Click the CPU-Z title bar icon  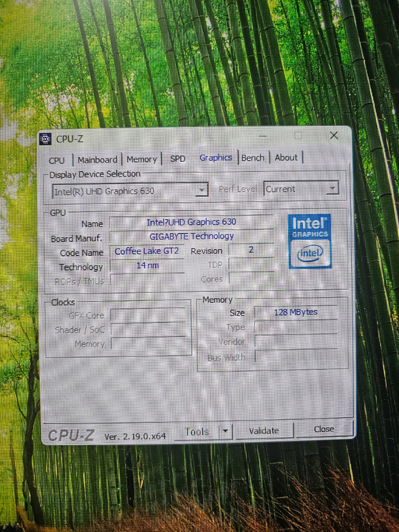(45, 139)
